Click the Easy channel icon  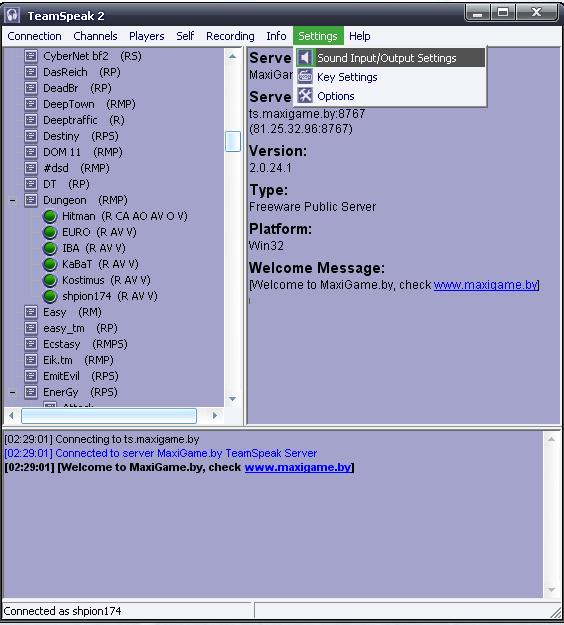31,312
